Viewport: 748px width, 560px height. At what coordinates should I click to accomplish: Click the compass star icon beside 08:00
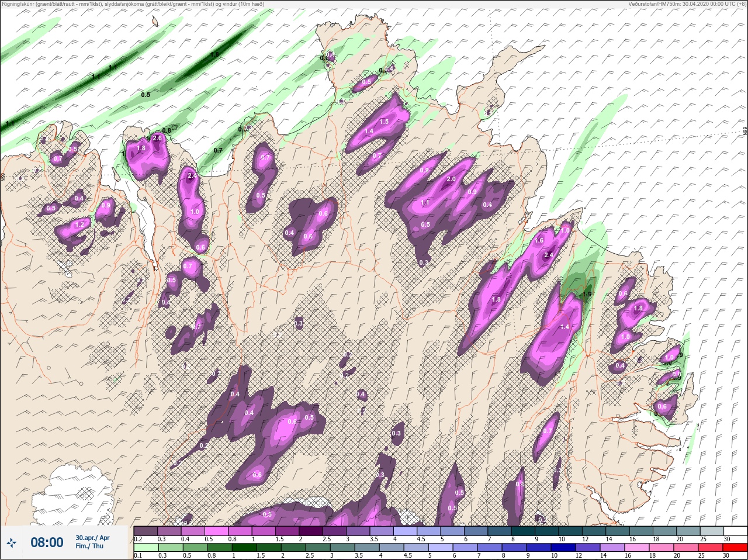tap(12, 542)
